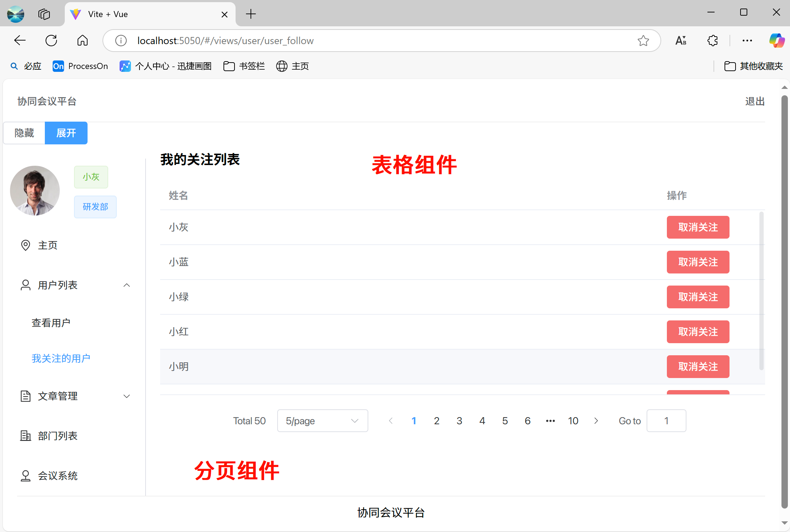Go to pagination page 3
The height and width of the screenshot is (532, 790).
pyautogui.click(x=459, y=421)
